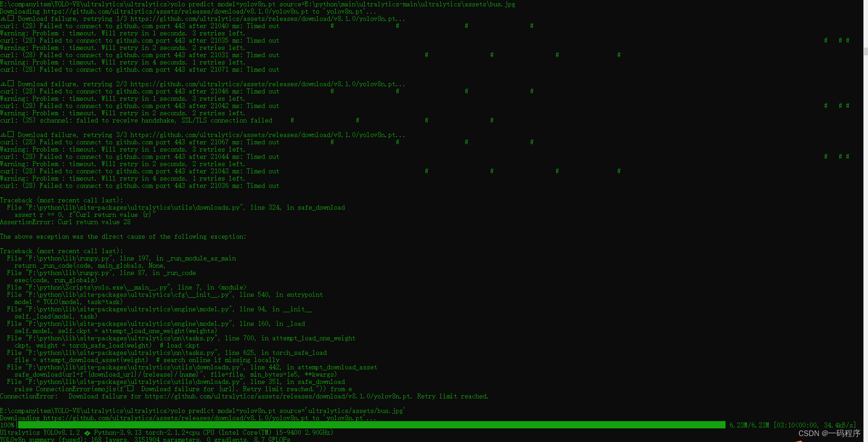Viewport: 868px width, 442px height.
Task: Click the diamond glyph after Ultralytics YOLOv8.1.2
Action: click(87, 433)
